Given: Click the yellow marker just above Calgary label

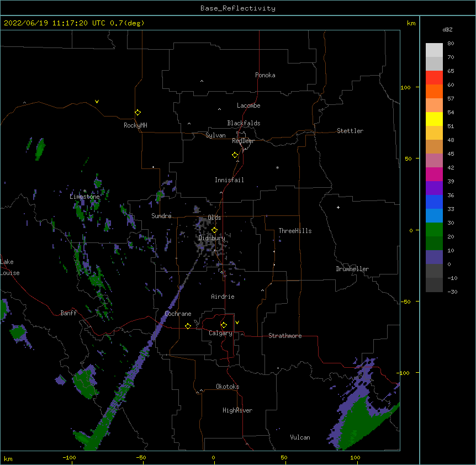Looking at the screenshot, I should pos(224,325).
